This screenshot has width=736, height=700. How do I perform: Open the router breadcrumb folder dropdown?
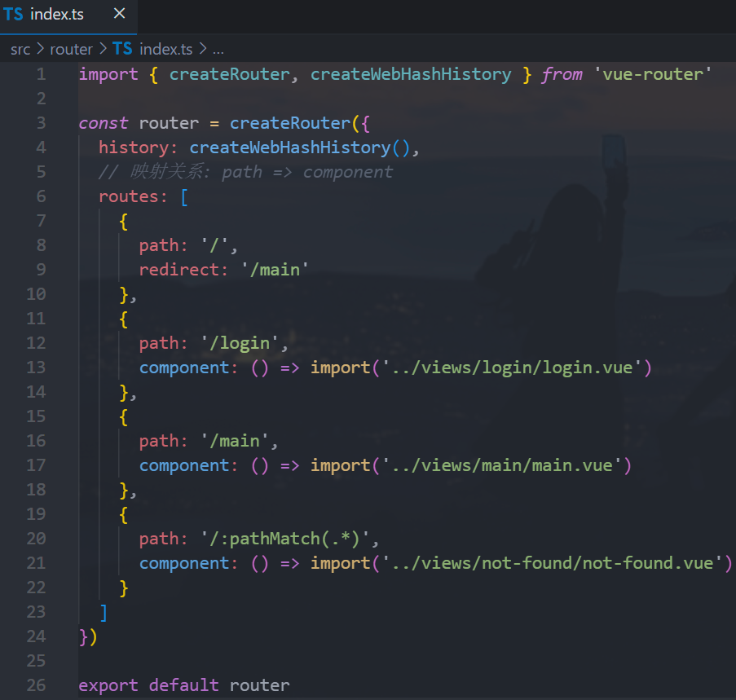pyautogui.click(x=71, y=50)
